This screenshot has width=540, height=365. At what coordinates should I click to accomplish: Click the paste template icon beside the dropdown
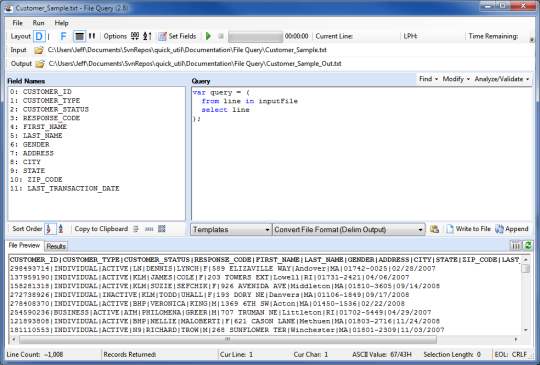[x=434, y=229]
